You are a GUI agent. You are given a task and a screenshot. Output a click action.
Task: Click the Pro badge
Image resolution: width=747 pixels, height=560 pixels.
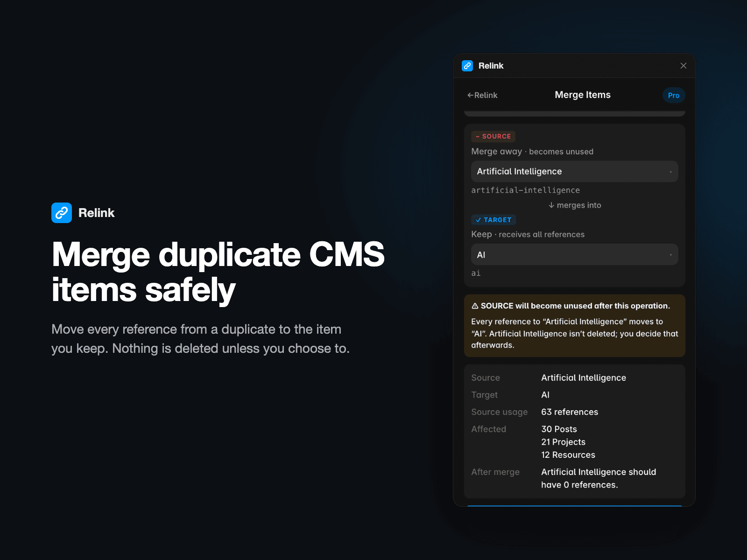click(x=674, y=95)
